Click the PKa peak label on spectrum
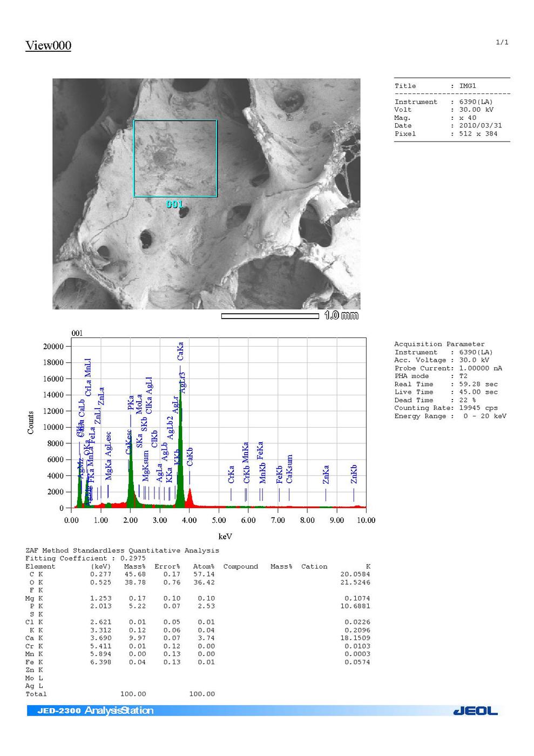Screen dimensions: 534x756 (x=131, y=403)
